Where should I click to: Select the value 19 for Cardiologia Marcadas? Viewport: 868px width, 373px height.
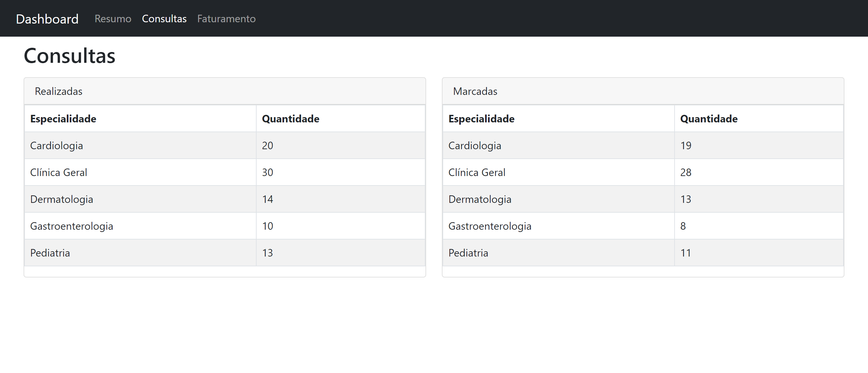[x=685, y=145]
